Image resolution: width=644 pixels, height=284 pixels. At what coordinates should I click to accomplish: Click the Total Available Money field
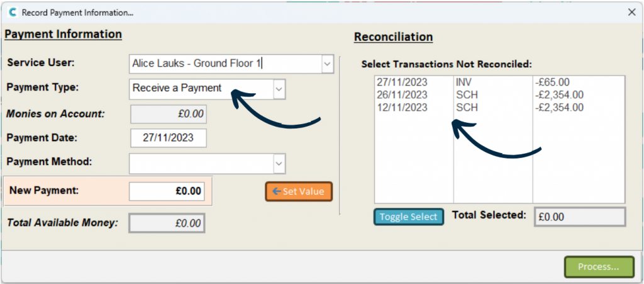tap(167, 223)
